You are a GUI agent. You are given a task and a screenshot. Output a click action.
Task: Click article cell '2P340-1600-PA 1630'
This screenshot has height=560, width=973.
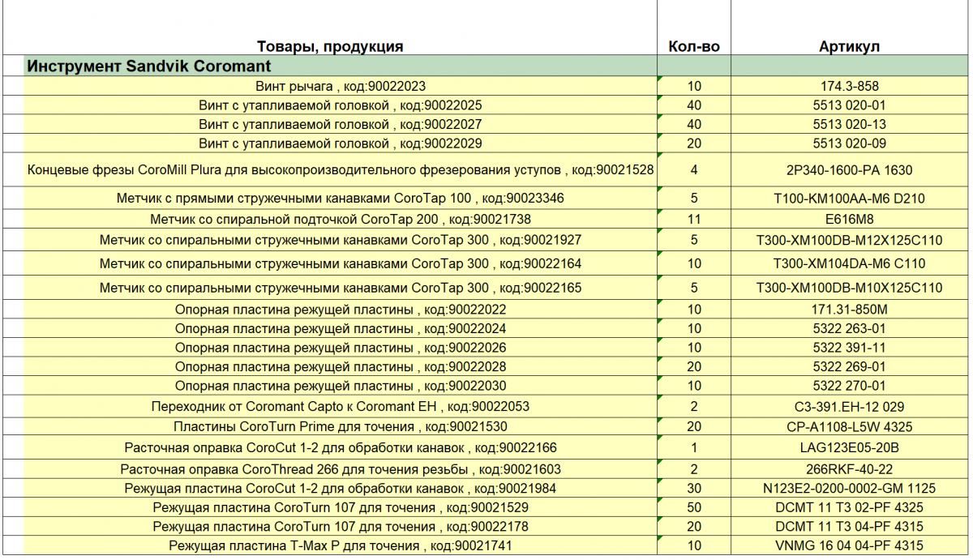(850, 170)
